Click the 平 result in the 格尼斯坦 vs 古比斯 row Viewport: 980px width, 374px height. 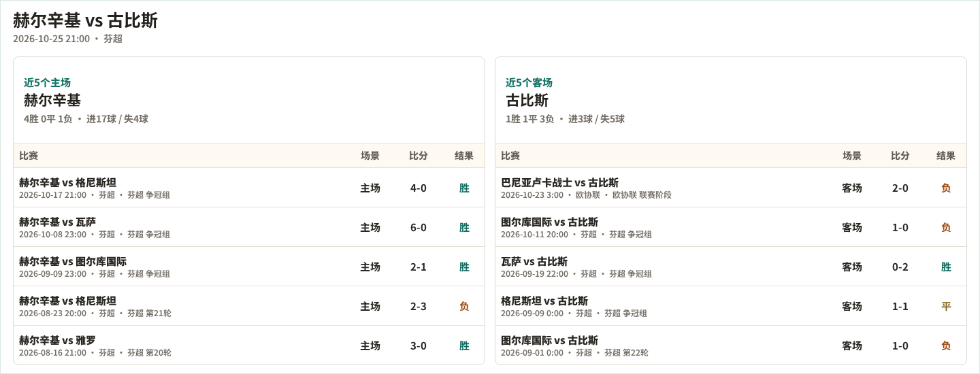tap(946, 306)
